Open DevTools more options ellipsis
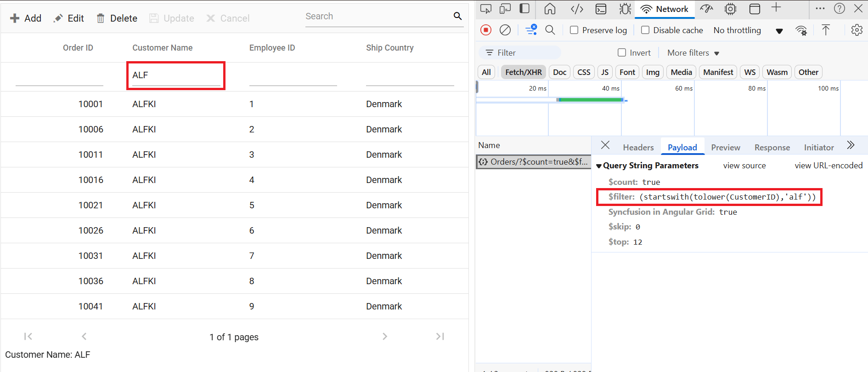The image size is (868, 372). point(820,8)
